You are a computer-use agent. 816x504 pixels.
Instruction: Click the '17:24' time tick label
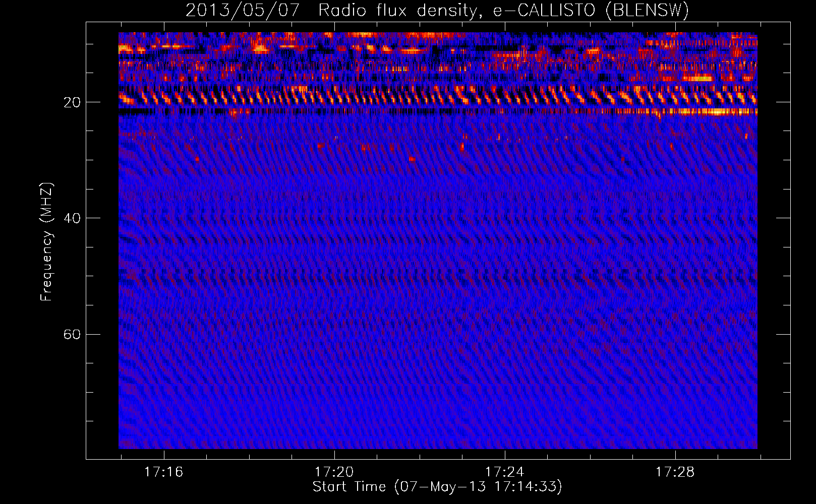coord(504,472)
